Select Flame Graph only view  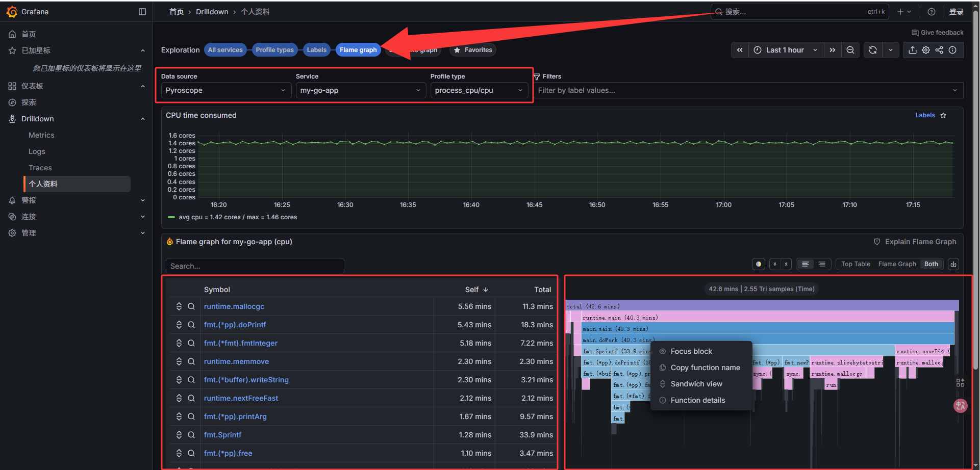[897, 264]
